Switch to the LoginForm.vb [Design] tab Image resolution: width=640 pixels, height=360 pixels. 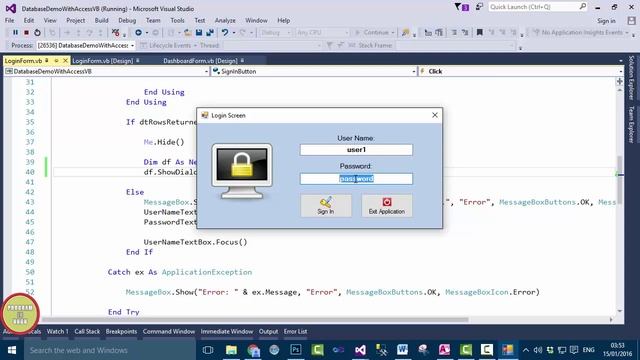[x=102, y=60]
